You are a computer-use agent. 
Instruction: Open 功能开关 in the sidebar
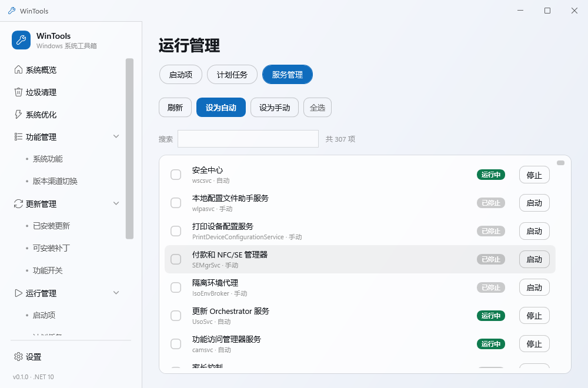coord(48,270)
